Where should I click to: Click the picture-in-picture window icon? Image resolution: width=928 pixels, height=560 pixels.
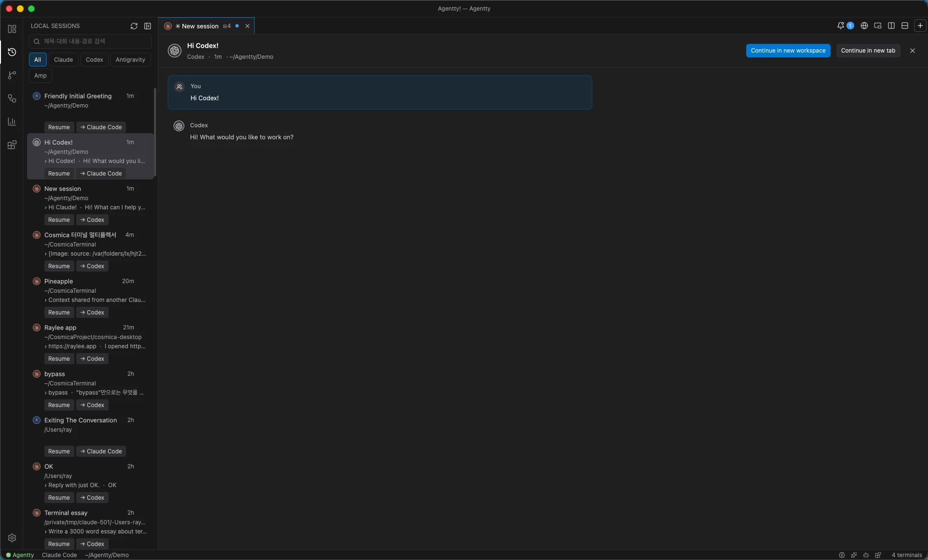[x=878, y=26]
